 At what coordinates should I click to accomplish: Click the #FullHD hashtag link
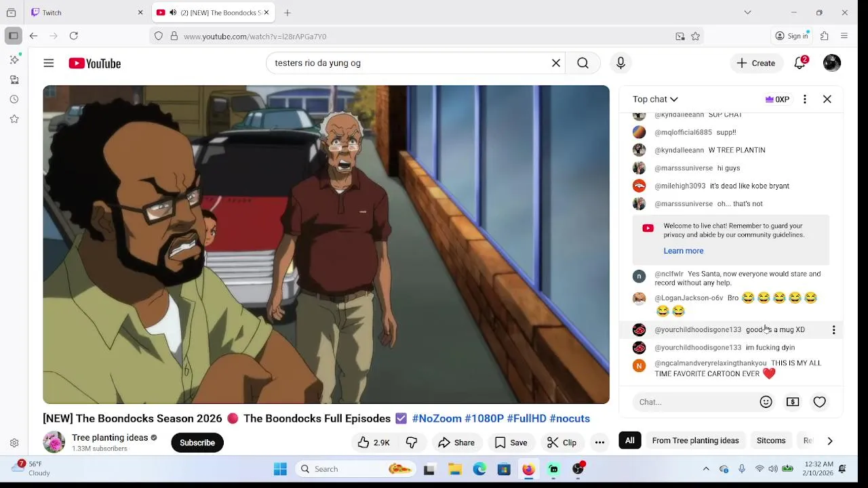(x=526, y=419)
